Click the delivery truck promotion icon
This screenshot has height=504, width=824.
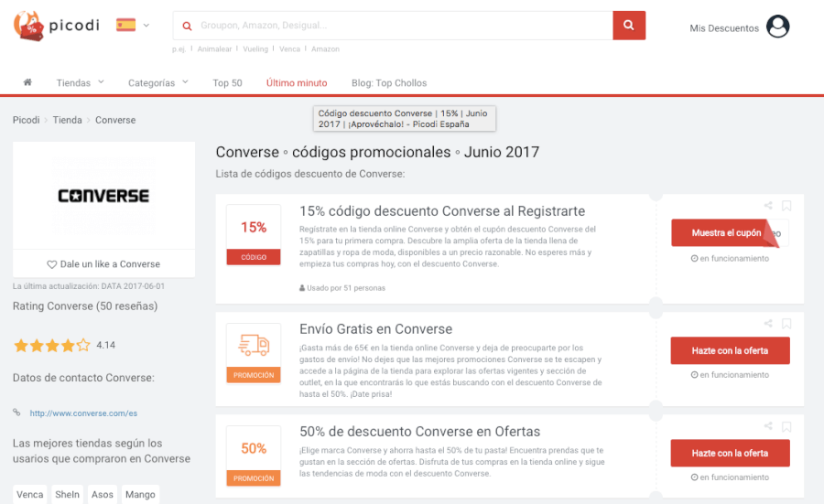click(x=254, y=345)
